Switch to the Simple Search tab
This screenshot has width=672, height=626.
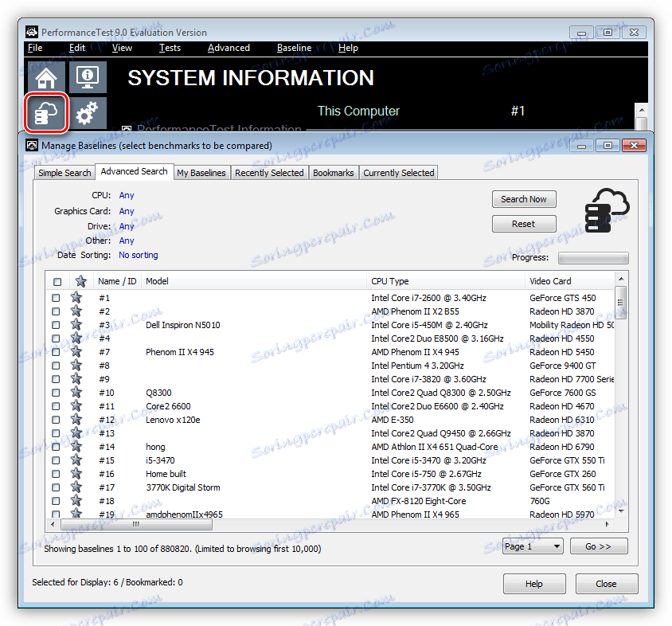click(64, 173)
